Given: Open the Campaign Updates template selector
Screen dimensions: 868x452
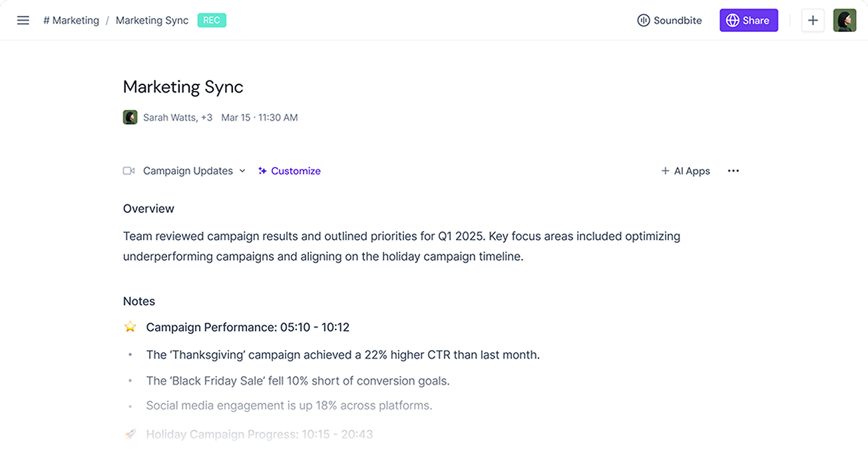Looking at the screenshot, I should coord(188,171).
